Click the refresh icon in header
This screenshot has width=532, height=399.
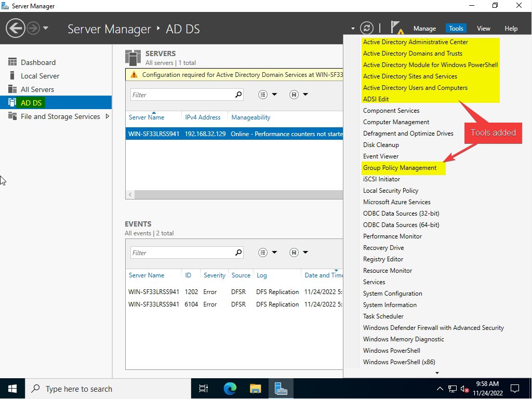[367, 28]
